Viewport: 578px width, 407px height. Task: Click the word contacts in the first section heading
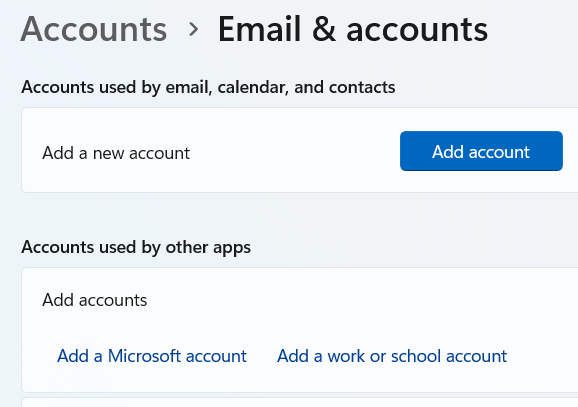(x=362, y=88)
